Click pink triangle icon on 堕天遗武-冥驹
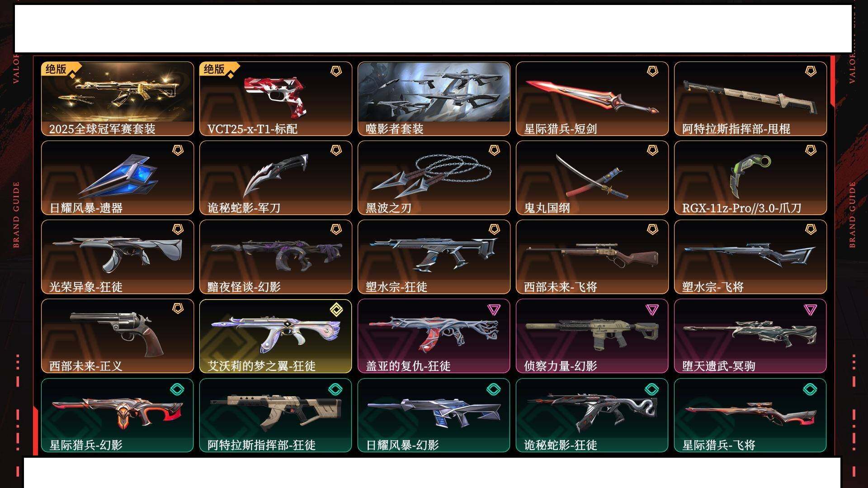The image size is (868, 488). tap(810, 310)
